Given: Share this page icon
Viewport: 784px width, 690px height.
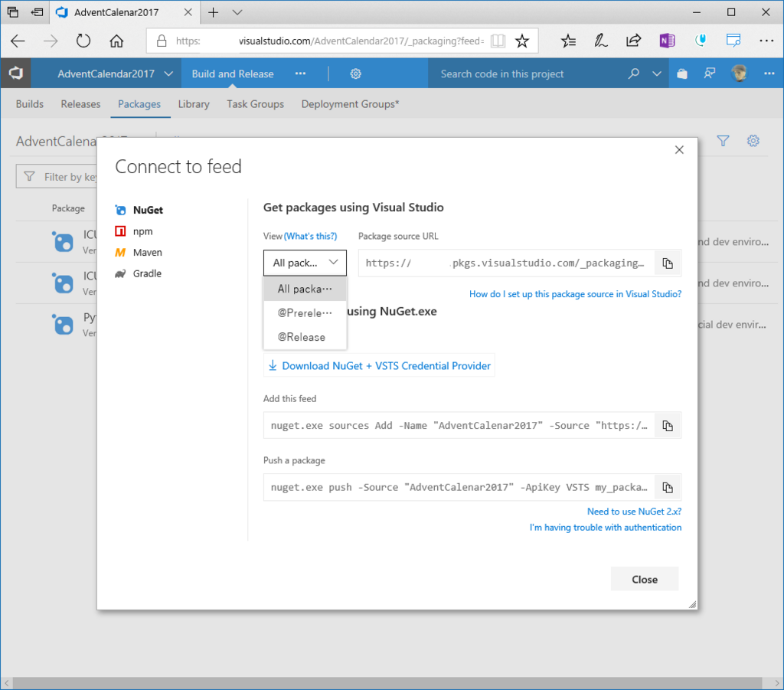Looking at the screenshot, I should pyautogui.click(x=633, y=41).
